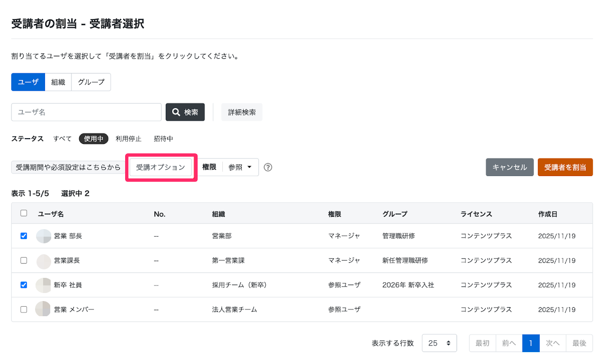Screen dimensions: 609x364
Task: Go to 次へ next page
Action: point(553,343)
